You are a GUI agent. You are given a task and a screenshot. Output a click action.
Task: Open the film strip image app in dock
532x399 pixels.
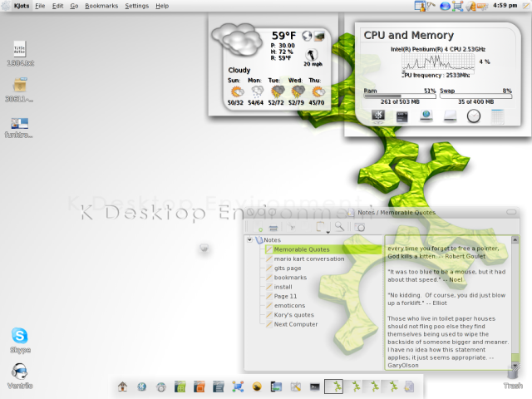tap(276, 387)
